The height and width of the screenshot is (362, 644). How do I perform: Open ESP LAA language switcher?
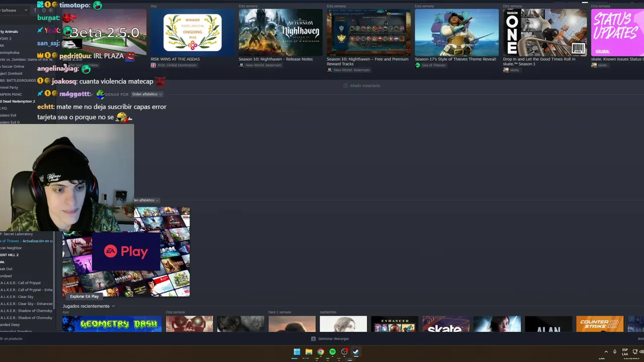[625, 352]
